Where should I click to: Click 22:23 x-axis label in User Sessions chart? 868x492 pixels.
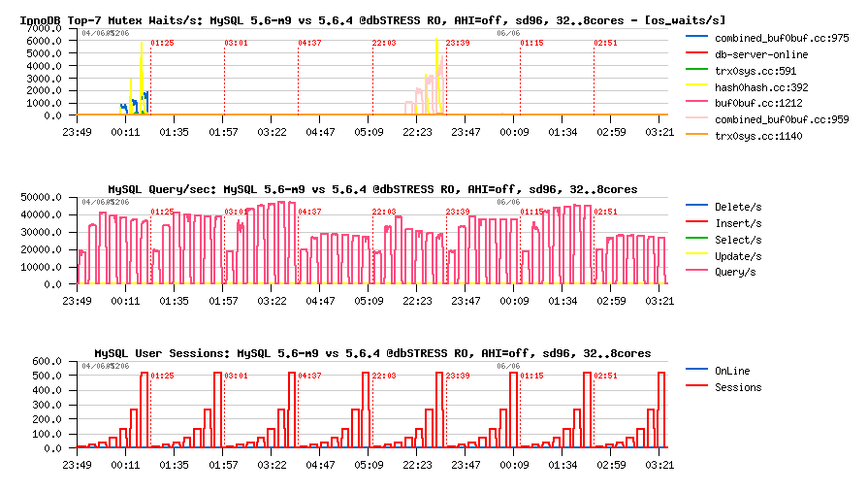[417, 466]
